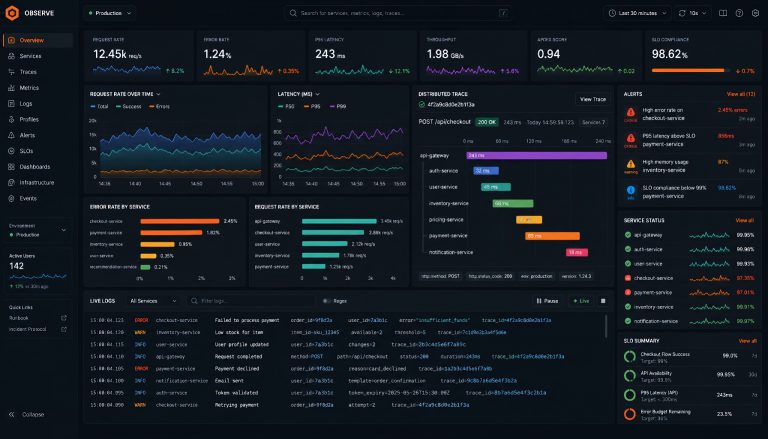Screen dimensions: 768x439
Task: Open the Last 30 minutes time range dropdown
Action: tap(637, 13)
